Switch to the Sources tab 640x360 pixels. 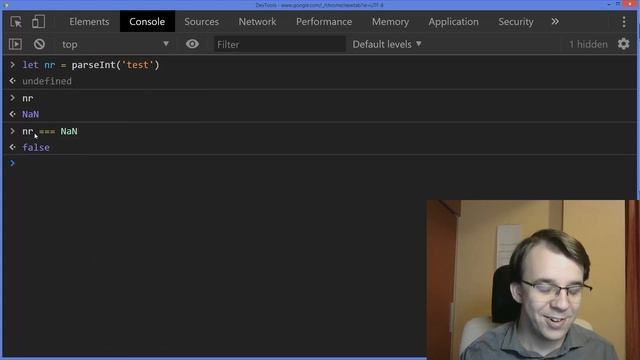[x=201, y=22]
